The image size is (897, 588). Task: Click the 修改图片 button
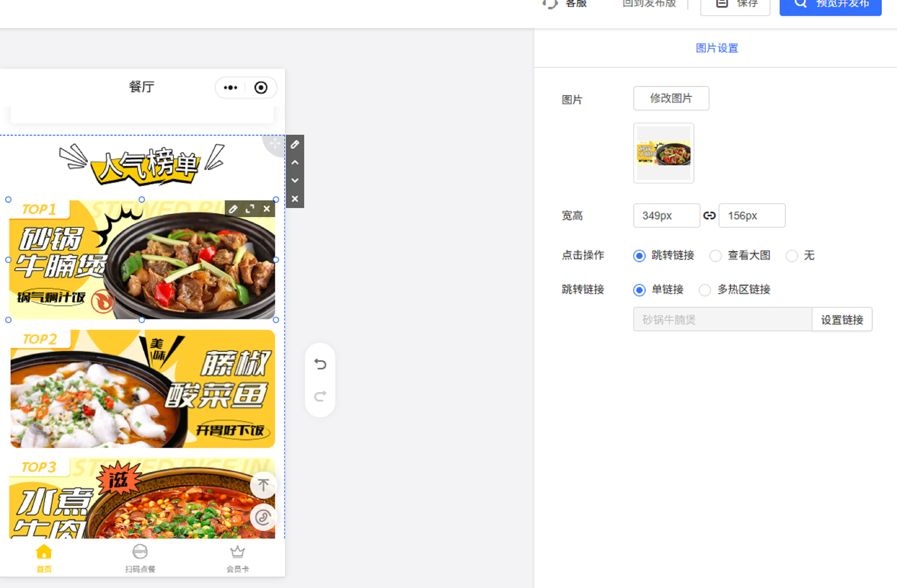671,98
